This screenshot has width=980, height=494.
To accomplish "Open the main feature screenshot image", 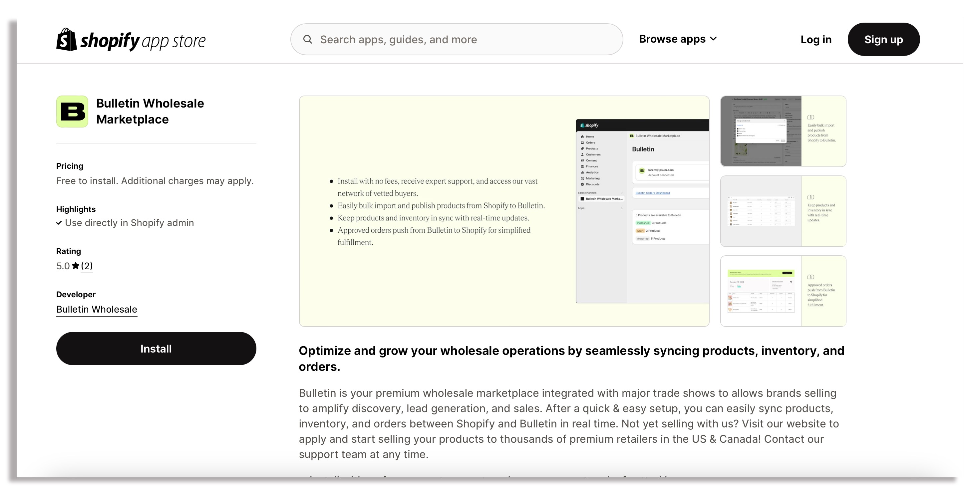I will pos(504,211).
